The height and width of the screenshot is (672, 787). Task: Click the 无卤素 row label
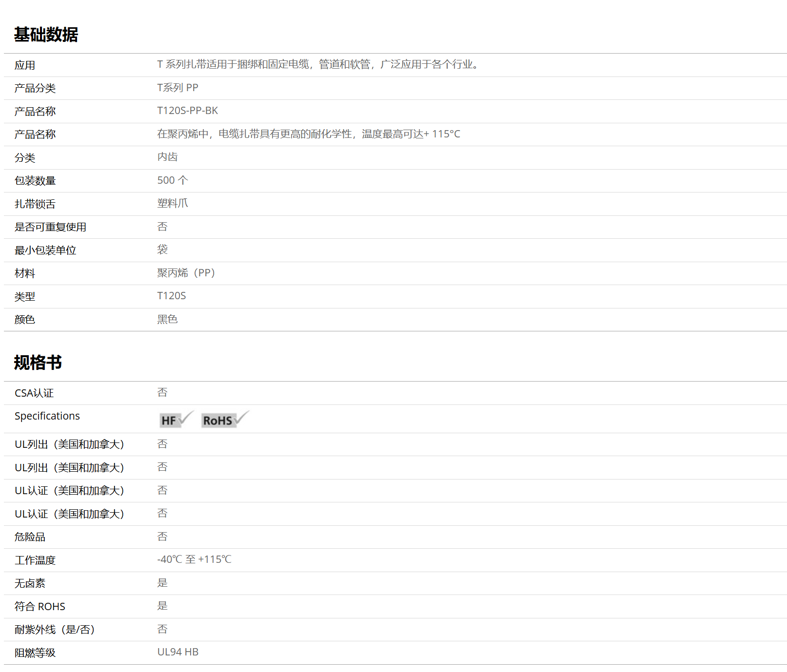(x=30, y=583)
